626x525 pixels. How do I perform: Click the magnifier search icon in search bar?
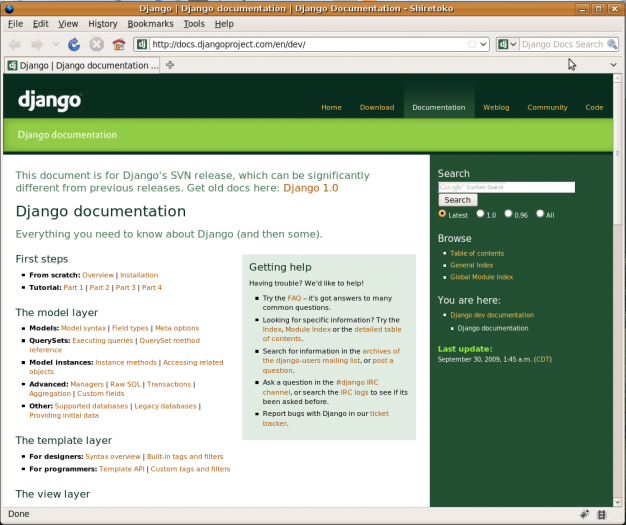click(x=612, y=44)
